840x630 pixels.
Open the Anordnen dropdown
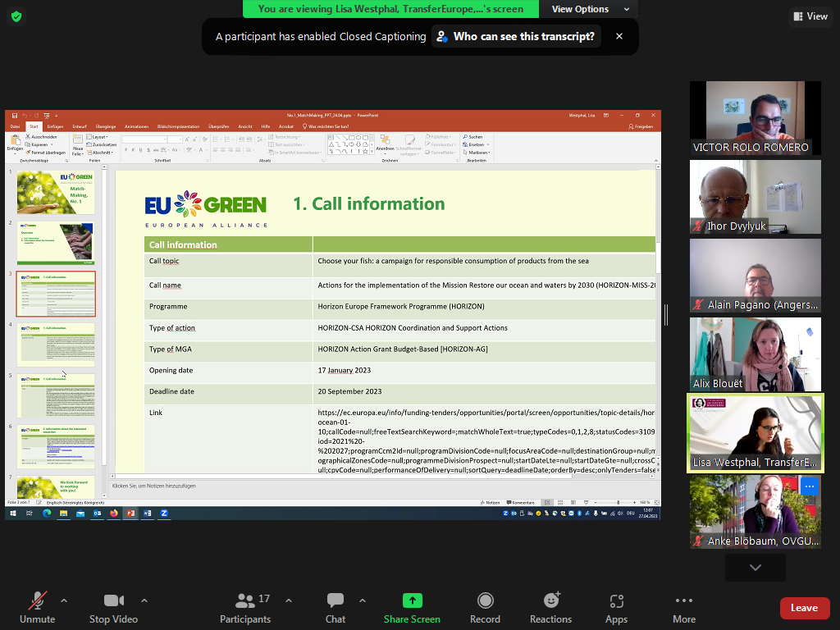click(x=385, y=144)
